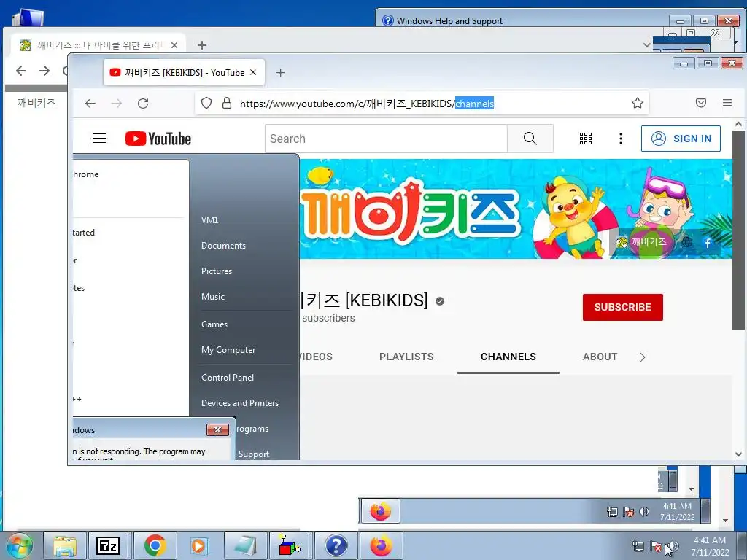Open Windows Media Player from taskbar
The image size is (747, 560).
click(198, 545)
